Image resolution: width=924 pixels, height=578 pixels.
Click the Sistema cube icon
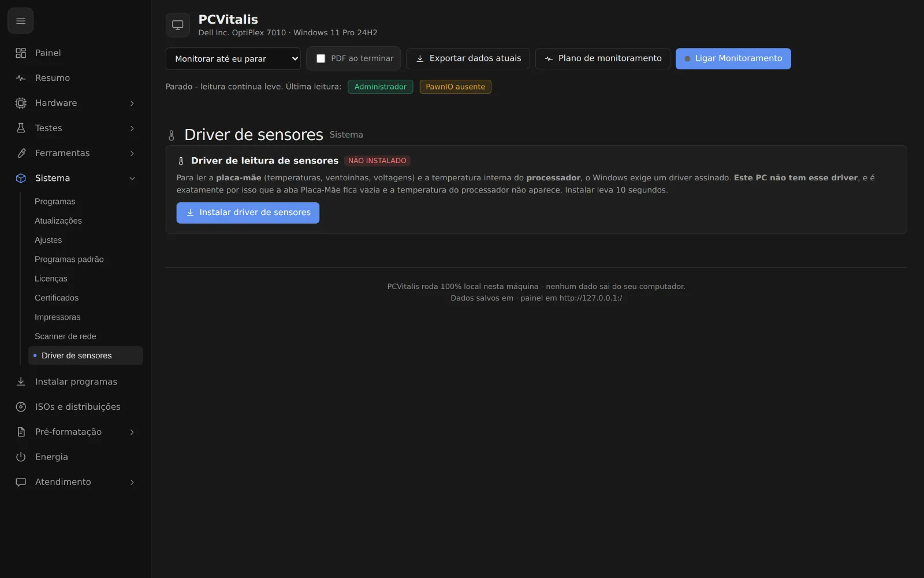click(x=21, y=178)
